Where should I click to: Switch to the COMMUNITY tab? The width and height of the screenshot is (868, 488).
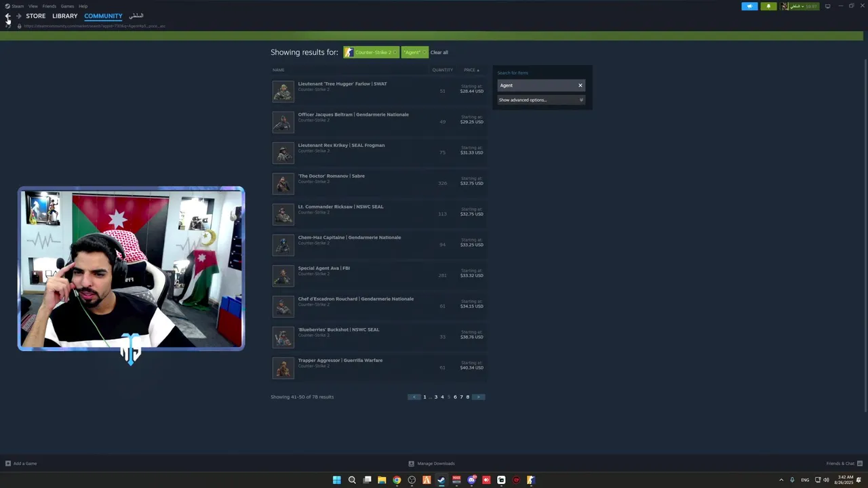[x=103, y=16]
